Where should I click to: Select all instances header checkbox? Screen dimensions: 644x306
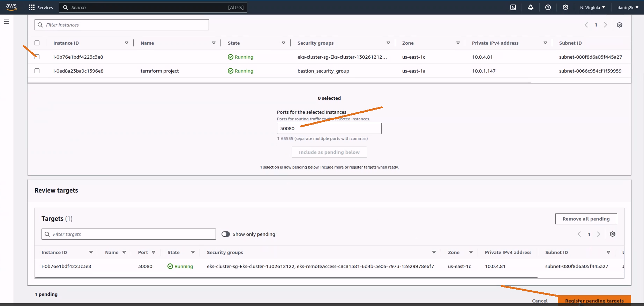pyautogui.click(x=37, y=43)
